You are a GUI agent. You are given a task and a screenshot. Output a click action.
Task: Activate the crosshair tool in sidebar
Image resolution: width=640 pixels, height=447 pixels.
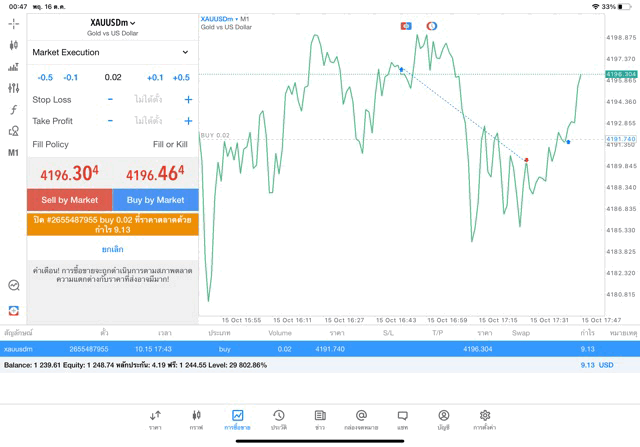pos(14,23)
